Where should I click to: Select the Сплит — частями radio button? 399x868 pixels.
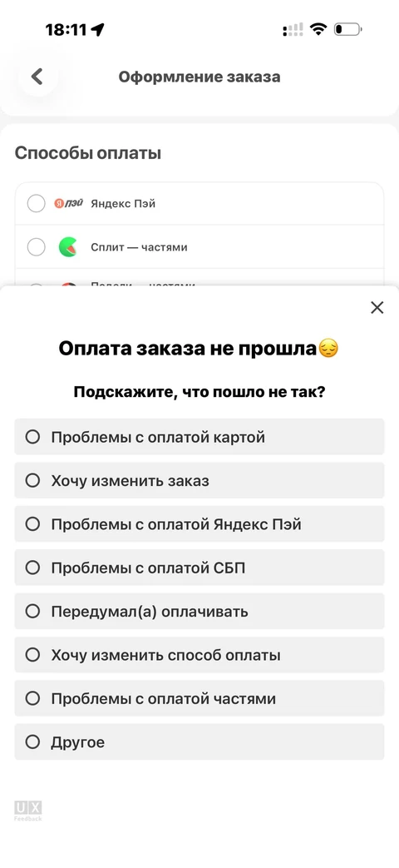click(37, 247)
